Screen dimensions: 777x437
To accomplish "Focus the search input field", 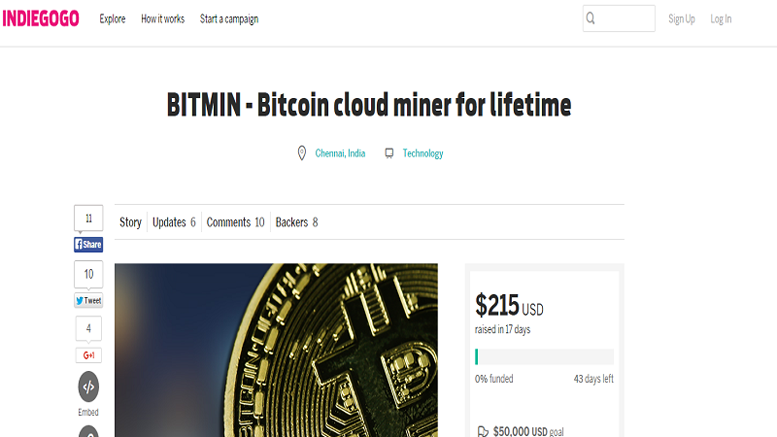I will 619,18.
